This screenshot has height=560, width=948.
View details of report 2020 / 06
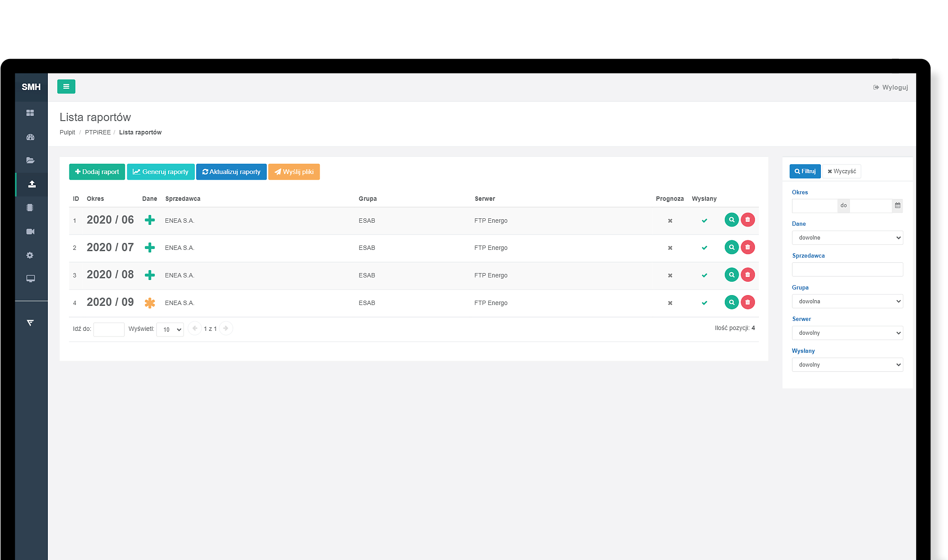click(731, 220)
